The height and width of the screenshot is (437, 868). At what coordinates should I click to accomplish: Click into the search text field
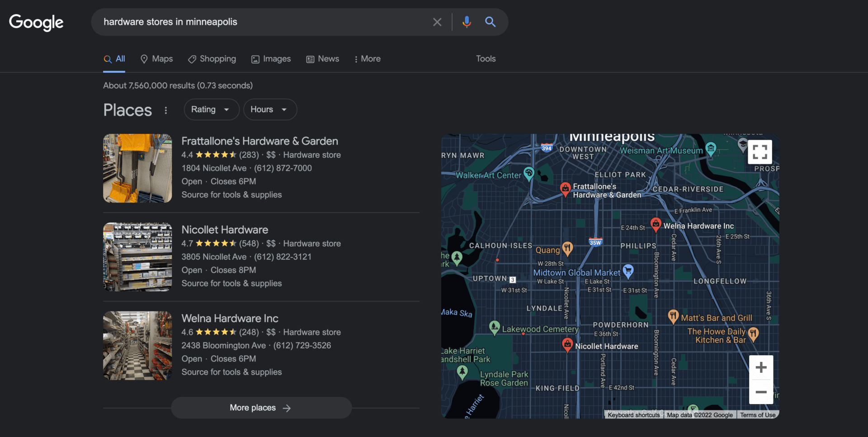(262, 22)
